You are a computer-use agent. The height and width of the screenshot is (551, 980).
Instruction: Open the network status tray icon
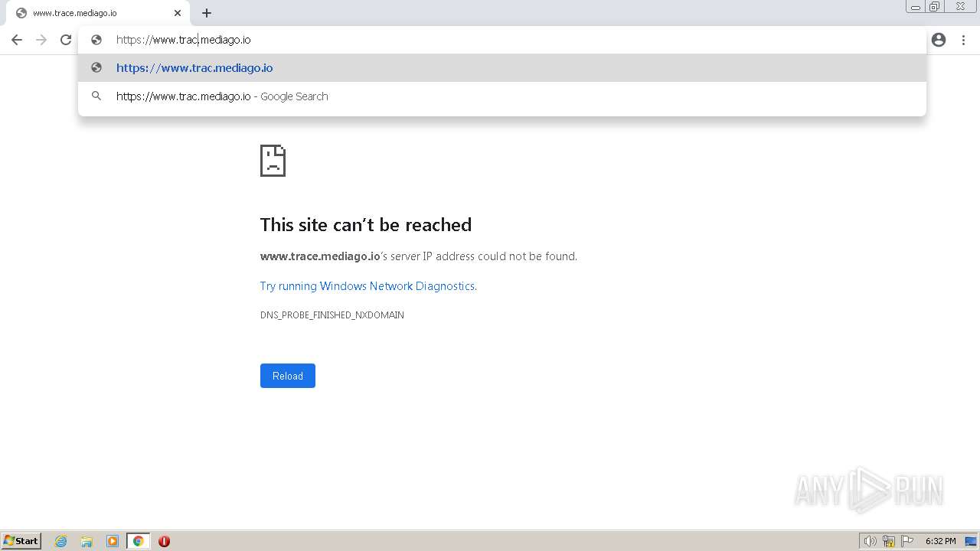(x=889, y=541)
